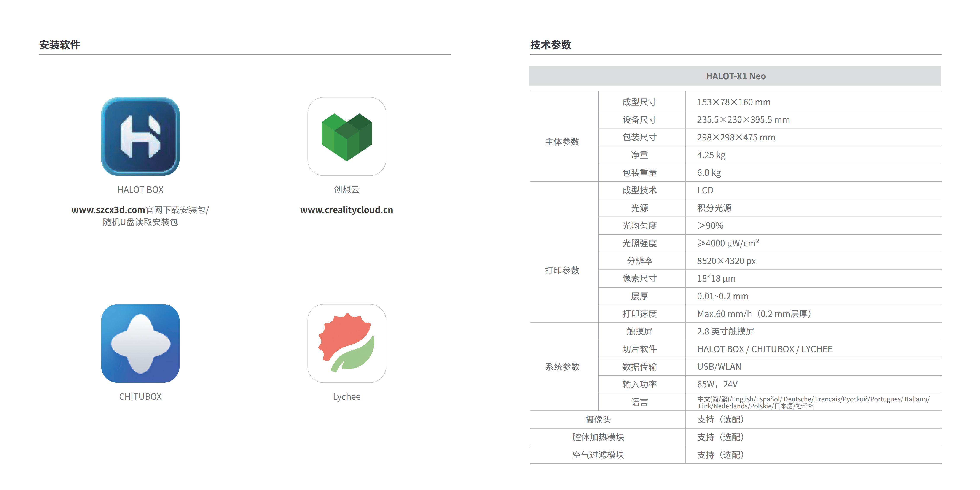This screenshot has width=980, height=490.
Task: Click the value 298×298×475 mm
Action: [x=736, y=137]
